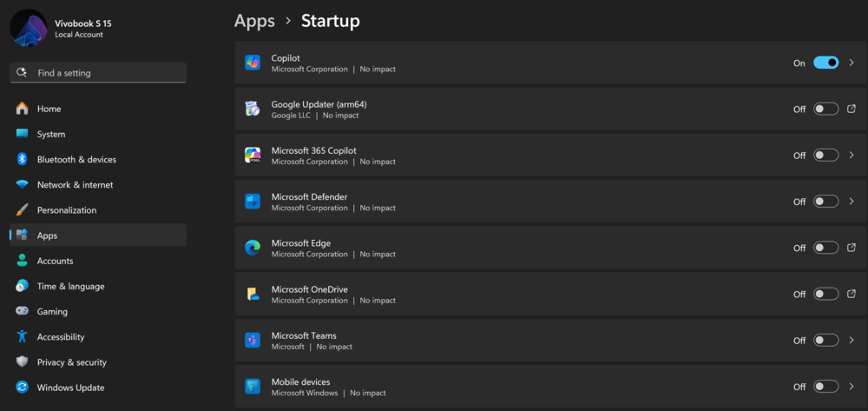Expand Copilot row chevron
868x411 pixels.
[x=852, y=63]
